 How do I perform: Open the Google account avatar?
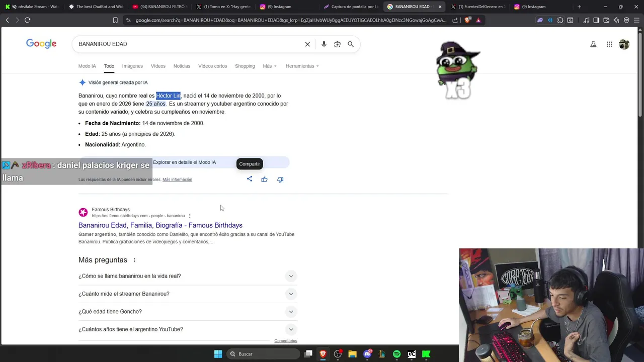[624, 44]
